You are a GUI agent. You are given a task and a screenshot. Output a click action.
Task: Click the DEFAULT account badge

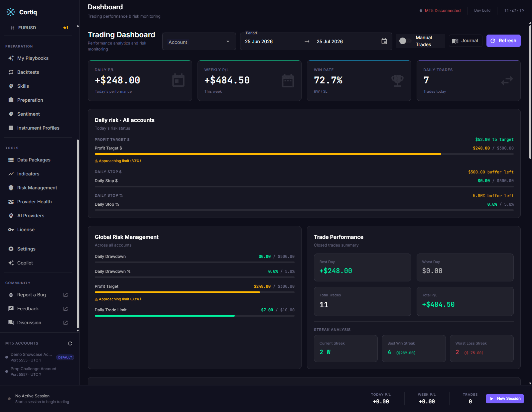click(x=65, y=358)
